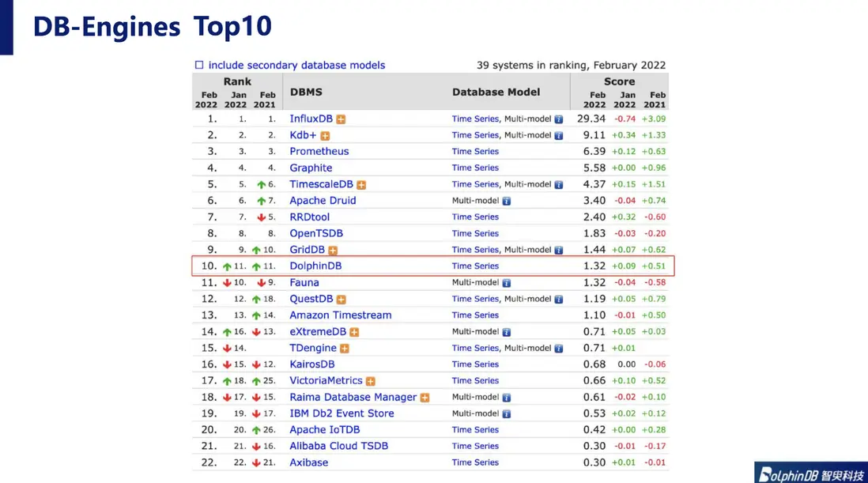This screenshot has width=868, height=483.
Task: Click the plus icon next to Kdb+
Action: coord(325,135)
